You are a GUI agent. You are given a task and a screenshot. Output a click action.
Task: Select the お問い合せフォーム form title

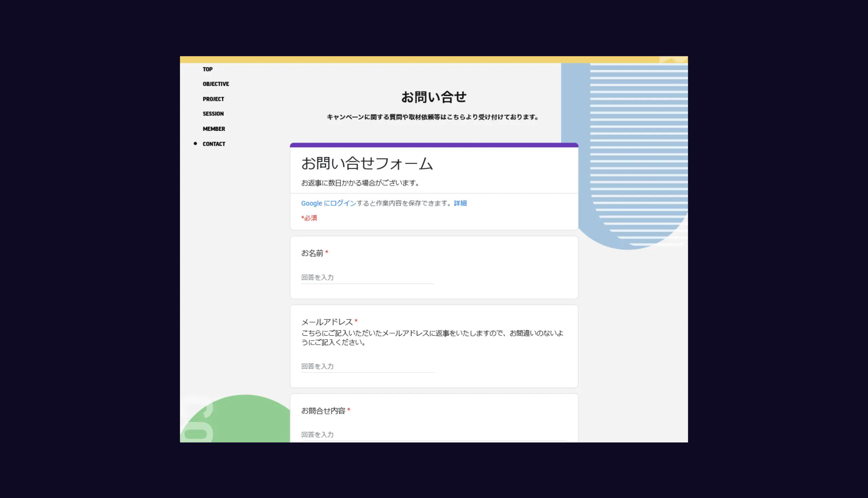point(367,164)
